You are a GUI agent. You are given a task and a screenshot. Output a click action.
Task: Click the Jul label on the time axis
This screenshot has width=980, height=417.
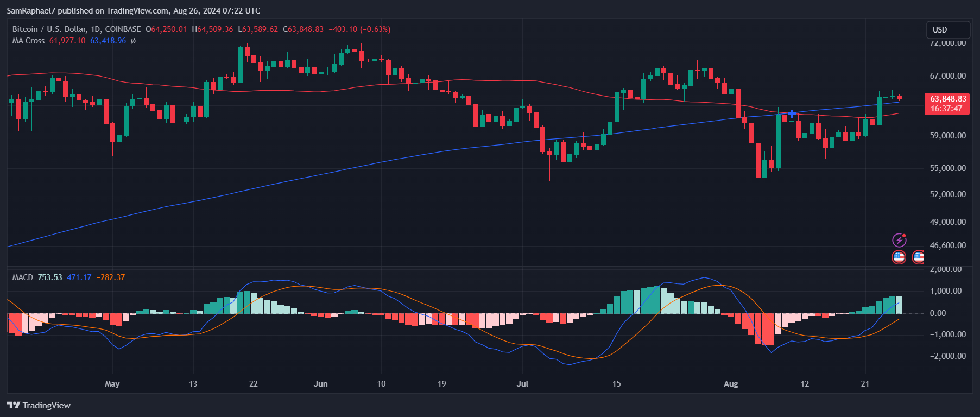522,384
